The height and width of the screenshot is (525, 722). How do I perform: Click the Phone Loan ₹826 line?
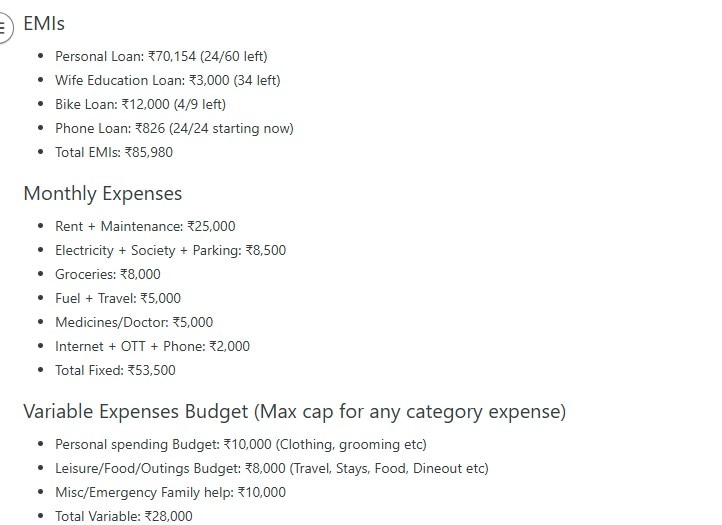tap(174, 128)
